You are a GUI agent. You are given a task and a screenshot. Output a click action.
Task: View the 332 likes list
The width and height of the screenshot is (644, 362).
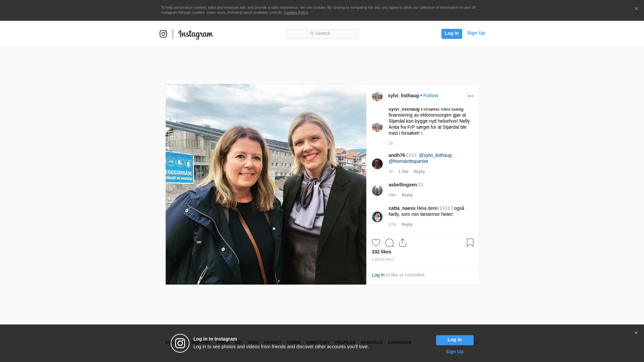381,252
